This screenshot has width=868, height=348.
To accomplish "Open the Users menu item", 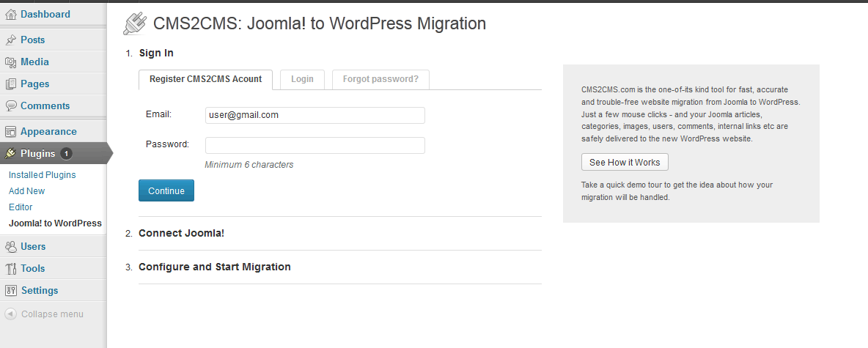I will click(33, 246).
